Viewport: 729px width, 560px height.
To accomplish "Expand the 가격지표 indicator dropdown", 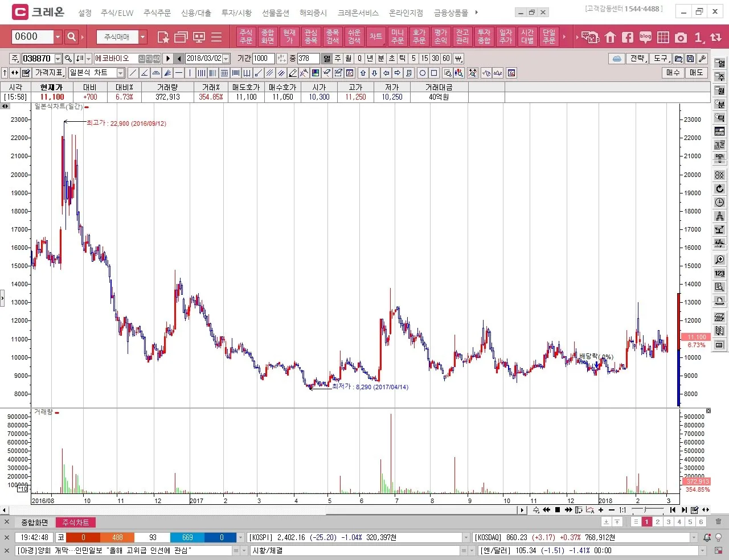I will click(x=50, y=73).
